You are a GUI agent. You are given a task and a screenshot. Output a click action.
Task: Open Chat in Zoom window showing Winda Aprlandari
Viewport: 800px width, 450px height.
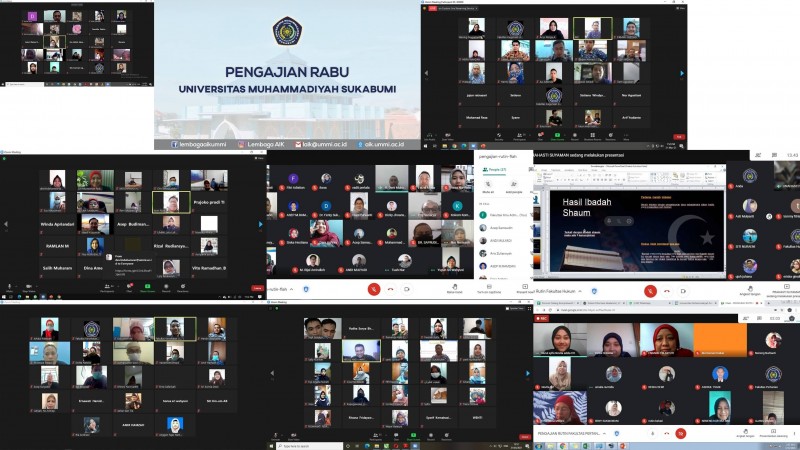click(x=129, y=288)
